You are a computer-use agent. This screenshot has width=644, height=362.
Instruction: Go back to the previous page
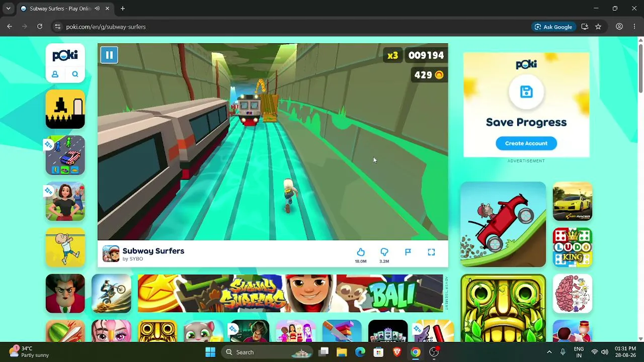click(10, 27)
